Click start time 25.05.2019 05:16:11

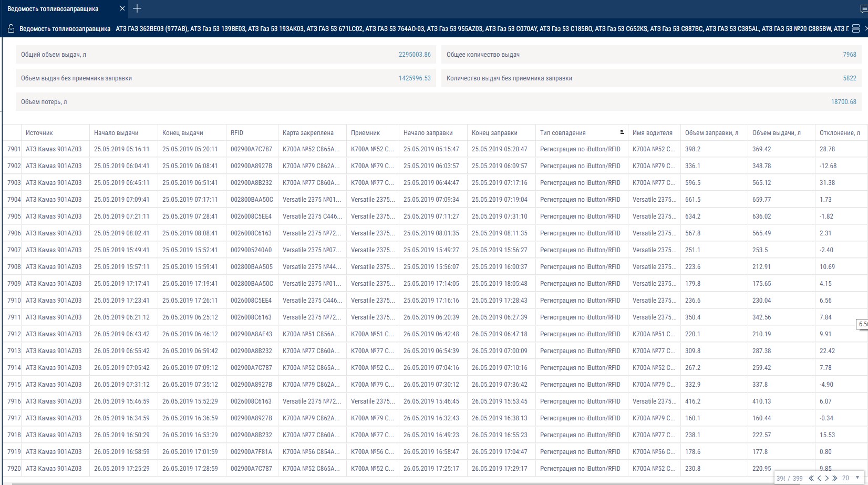(121, 149)
